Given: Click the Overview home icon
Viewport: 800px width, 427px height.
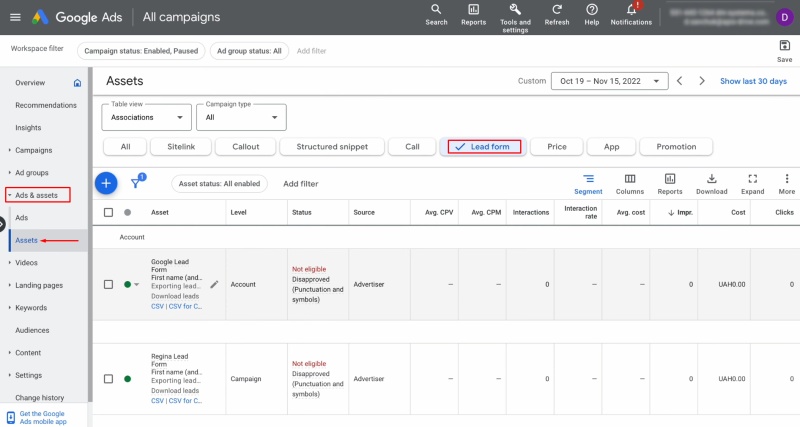Looking at the screenshot, I should pos(77,83).
